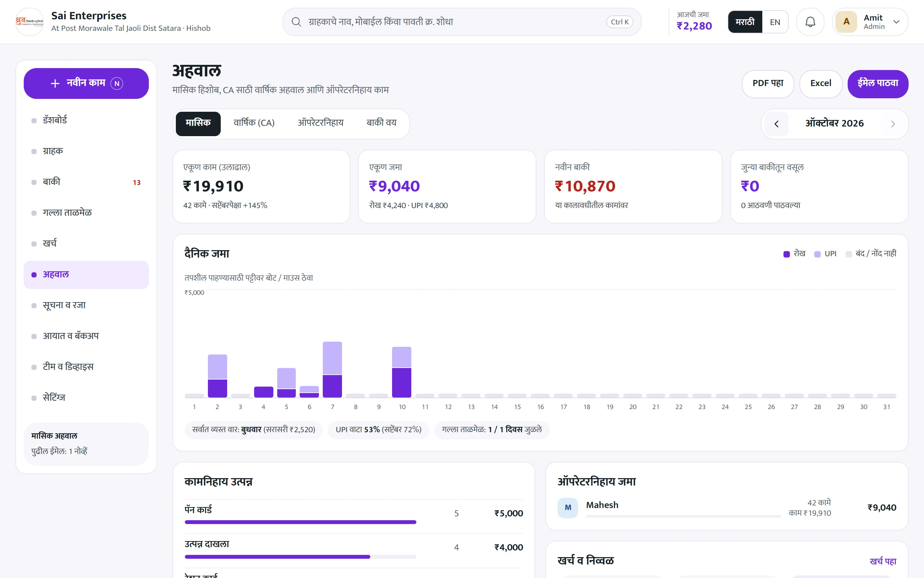Click the Excel export button
The image size is (924, 578).
[820, 84]
